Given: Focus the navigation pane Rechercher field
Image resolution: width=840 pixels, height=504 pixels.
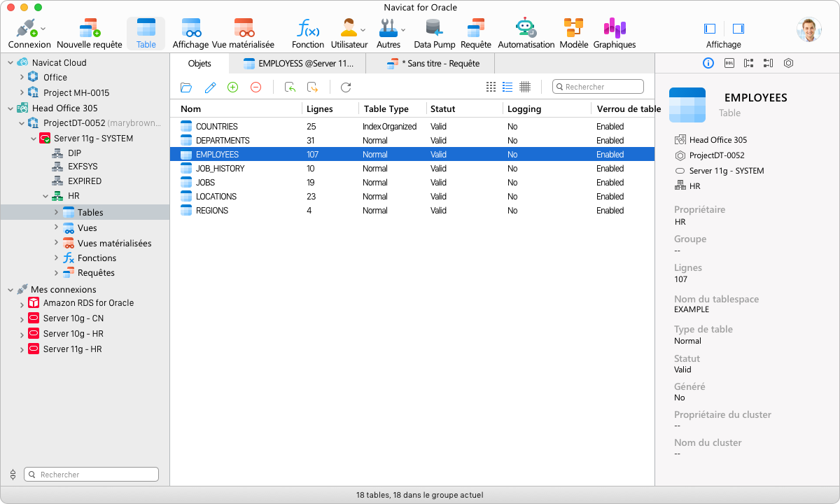Looking at the screenshot, I should [x=91, y=475].
